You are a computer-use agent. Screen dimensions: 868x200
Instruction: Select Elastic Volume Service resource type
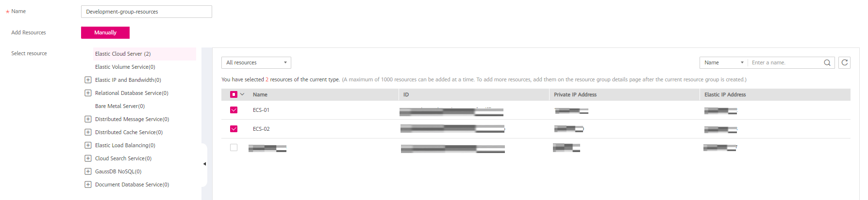pyautogui.click(x=125, y=67)
